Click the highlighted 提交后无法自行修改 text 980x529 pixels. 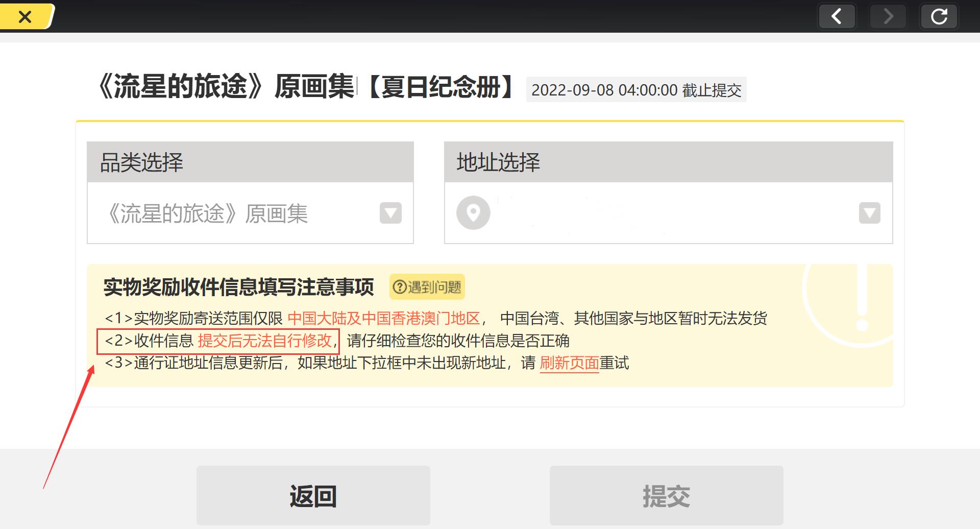tap(264, 341)
